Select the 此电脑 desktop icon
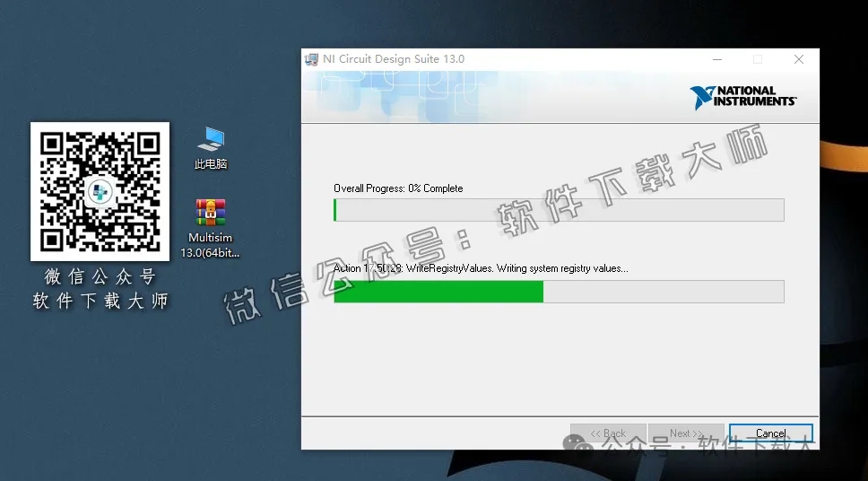868x481 pixels. (x=211, y=148)
